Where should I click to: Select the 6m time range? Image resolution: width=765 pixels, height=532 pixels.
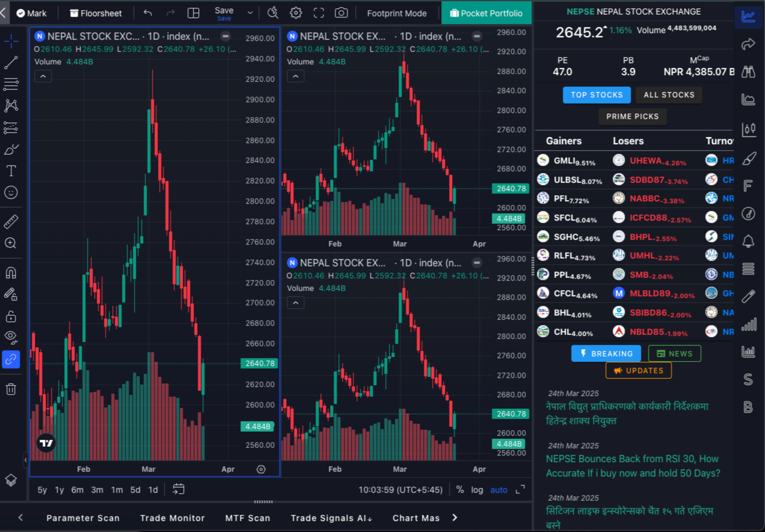pos(78,490)
